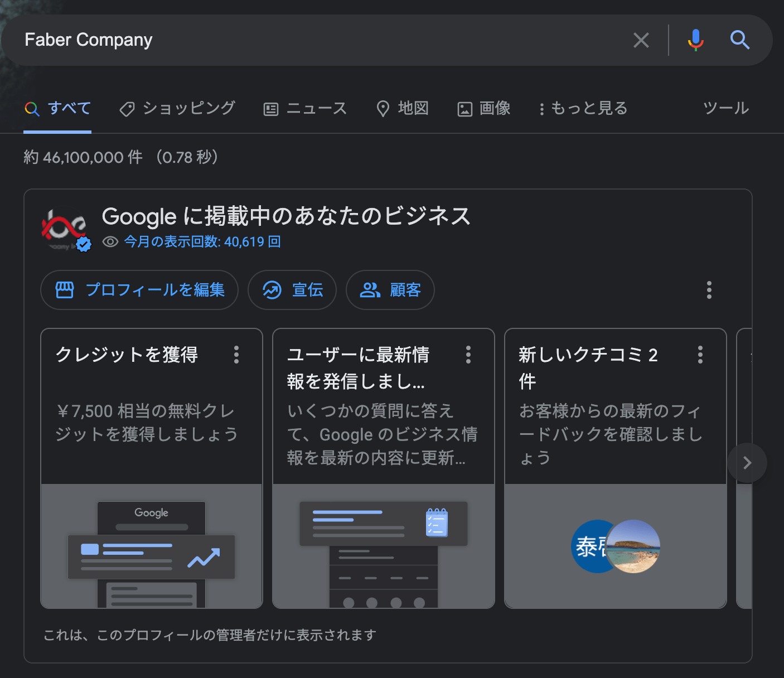Open 新しいクチコミ 2 件 card options menu
Image resolution: width=784 pixels, height=678 pixels.
click(700, 355)
